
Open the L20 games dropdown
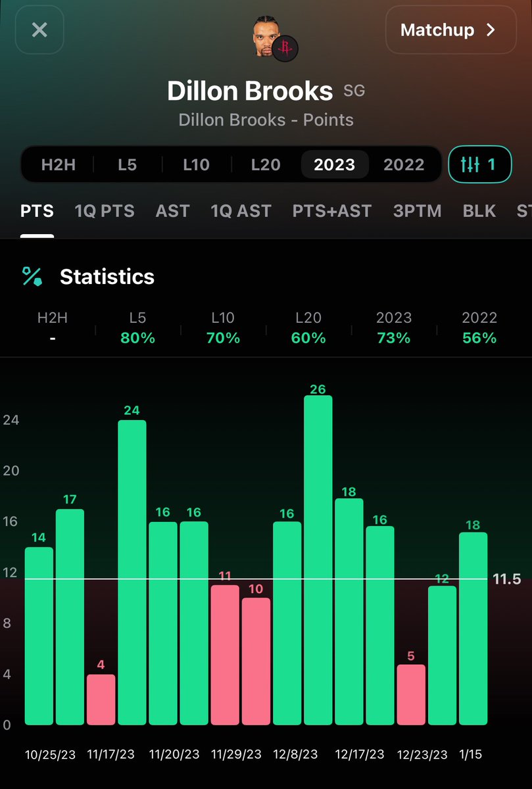coord(265,164)
